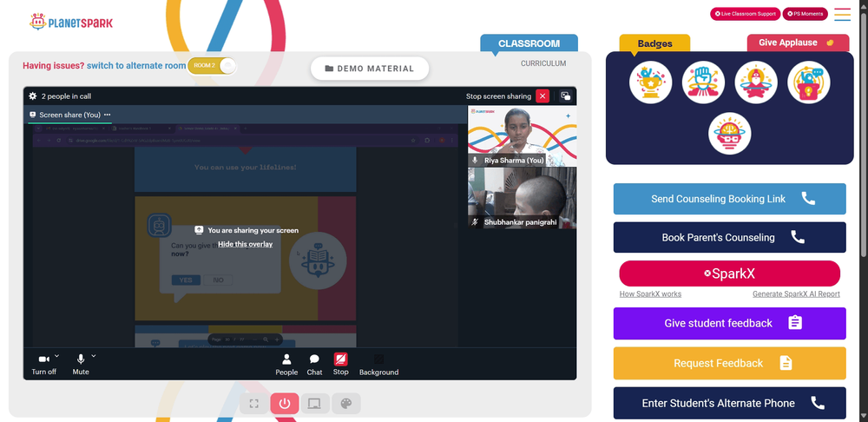Stop sharing via the Stop icon
Image resolution: width=868 pixels, height=422 pixels.
(341, 365)
